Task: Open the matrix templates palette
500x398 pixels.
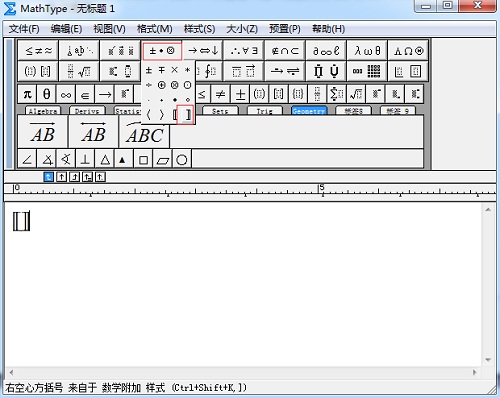Action: [x=367, y=71]
